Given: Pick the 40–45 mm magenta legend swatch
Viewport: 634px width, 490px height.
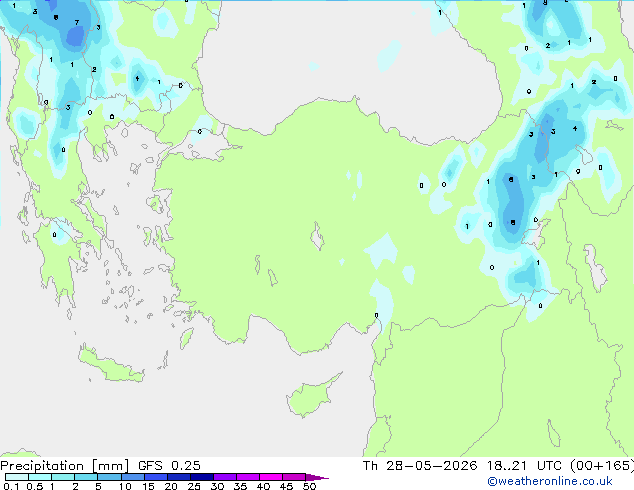Looking at the screenshot, I should [x=271, y=477].
